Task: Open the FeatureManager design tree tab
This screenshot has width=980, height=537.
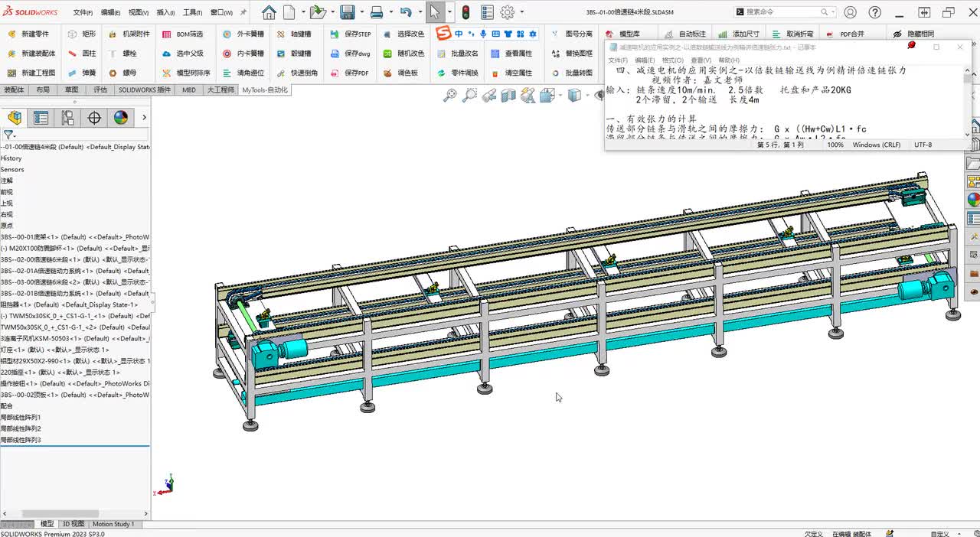Action: 15,118
